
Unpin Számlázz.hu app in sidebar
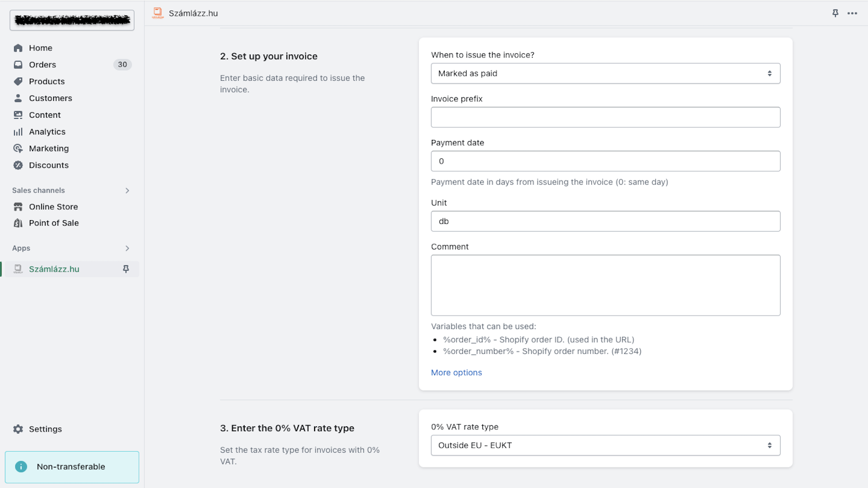(126, 269)
